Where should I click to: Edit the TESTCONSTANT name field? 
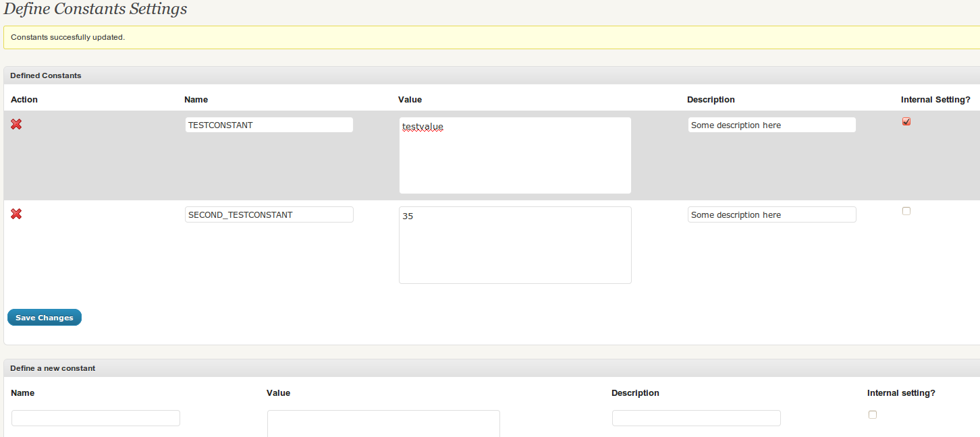coord(269,125)
